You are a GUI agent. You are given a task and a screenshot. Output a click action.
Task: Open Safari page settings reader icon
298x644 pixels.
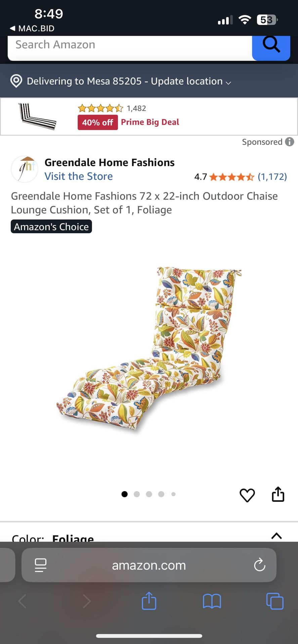point(41,565)
